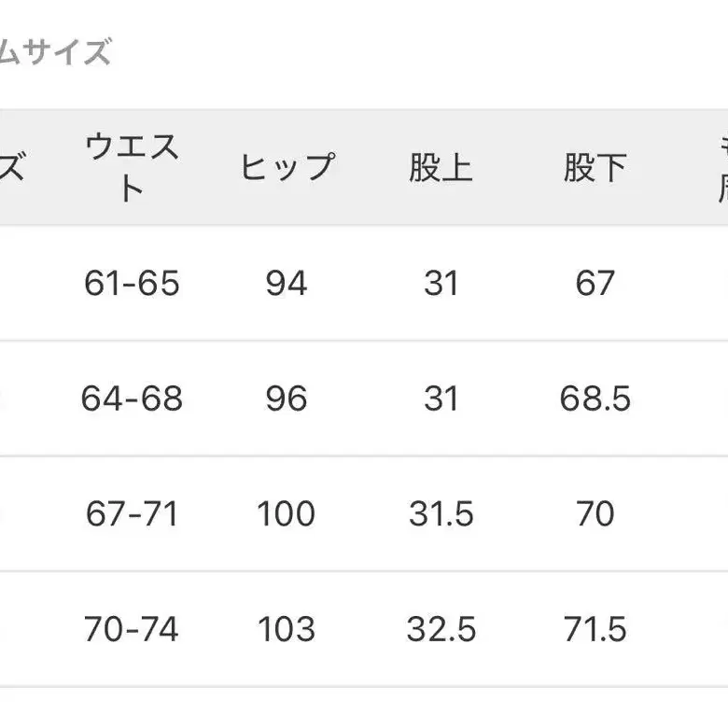
Task: Select the hip value 100
Action: click(x=287, y=514)
